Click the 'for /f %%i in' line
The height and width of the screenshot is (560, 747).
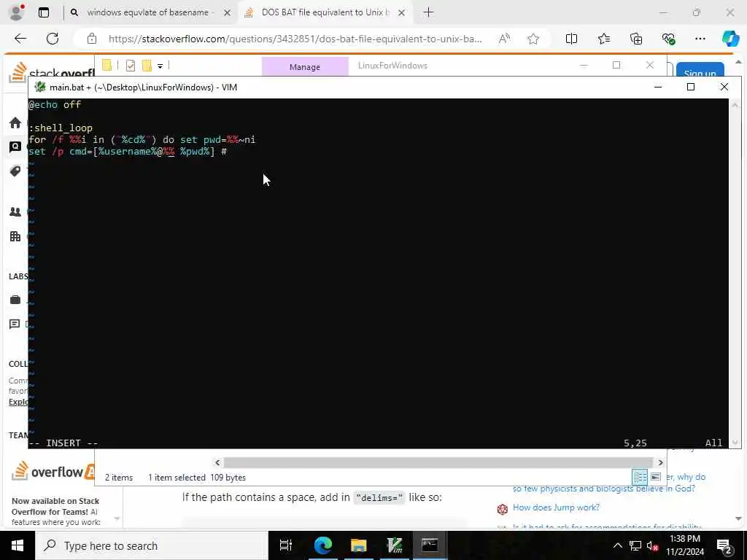click(142, 139)
